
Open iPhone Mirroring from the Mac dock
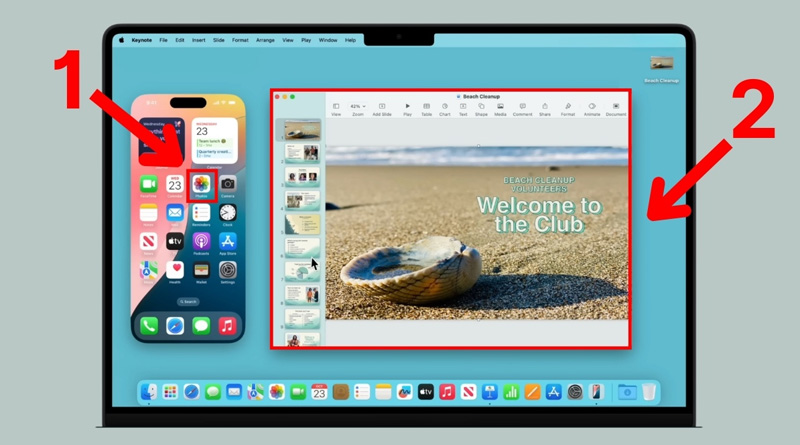point(596,392)
